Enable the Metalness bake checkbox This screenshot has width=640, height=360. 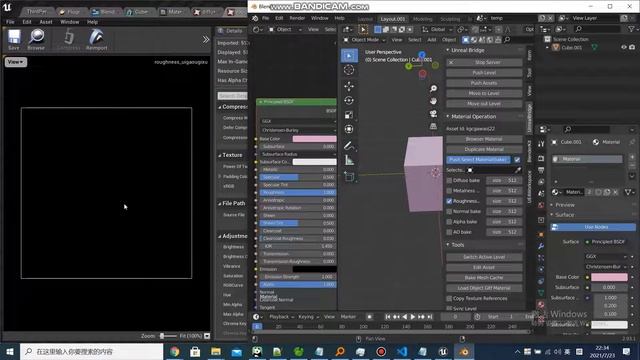449,191
